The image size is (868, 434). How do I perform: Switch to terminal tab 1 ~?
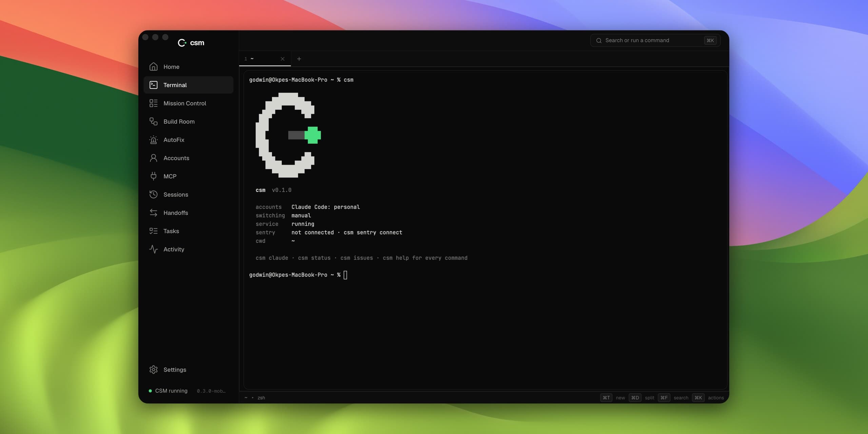[265, 59]
